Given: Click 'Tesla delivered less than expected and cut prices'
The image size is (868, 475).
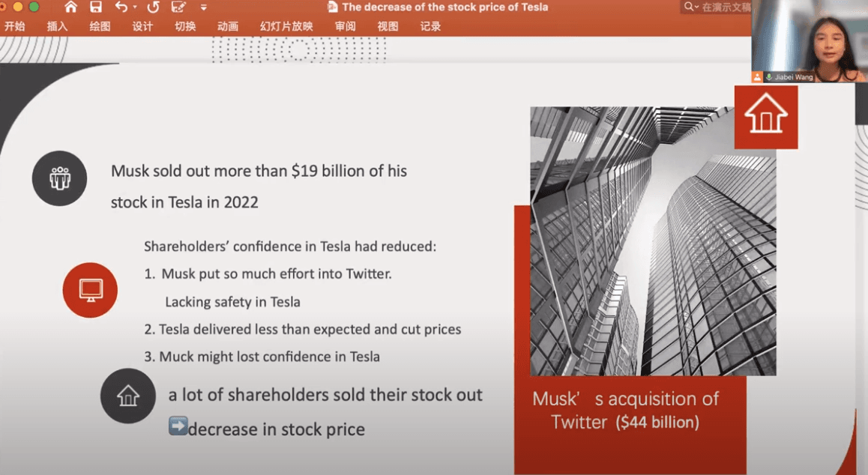Looking at the screenshot, I should coord(310,330).
